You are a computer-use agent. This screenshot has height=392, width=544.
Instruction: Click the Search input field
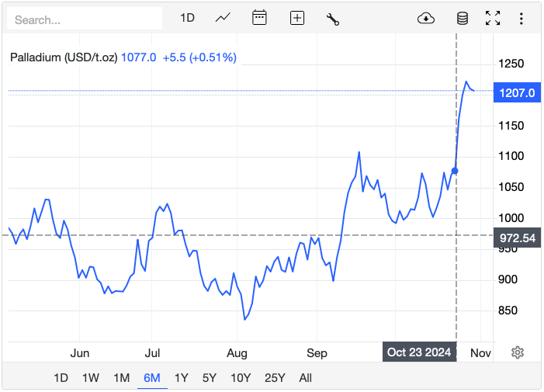coord(85,19)
